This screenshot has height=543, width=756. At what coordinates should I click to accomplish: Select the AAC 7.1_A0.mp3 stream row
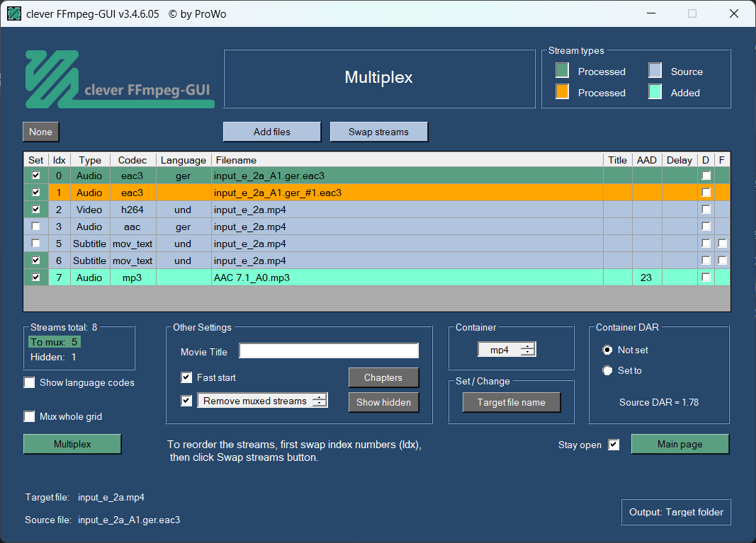(x=407, y=278)
